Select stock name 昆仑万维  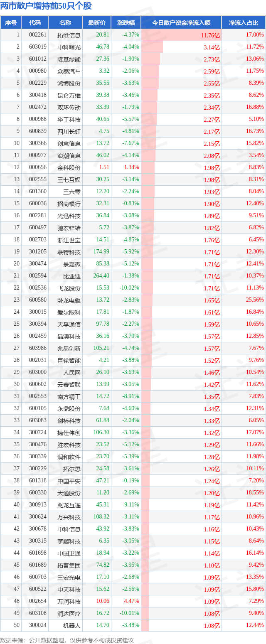coord(69,95)
